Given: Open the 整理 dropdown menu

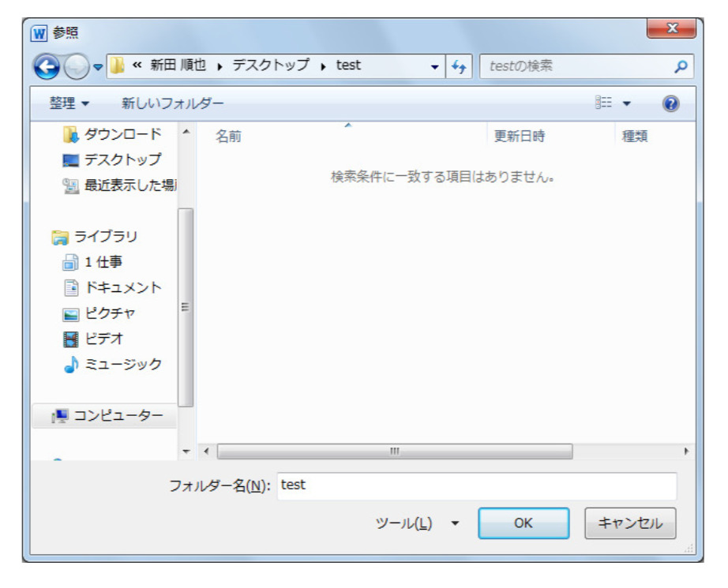Looking at the screenshot, I should pyautogui.click(x=69, y=103).
